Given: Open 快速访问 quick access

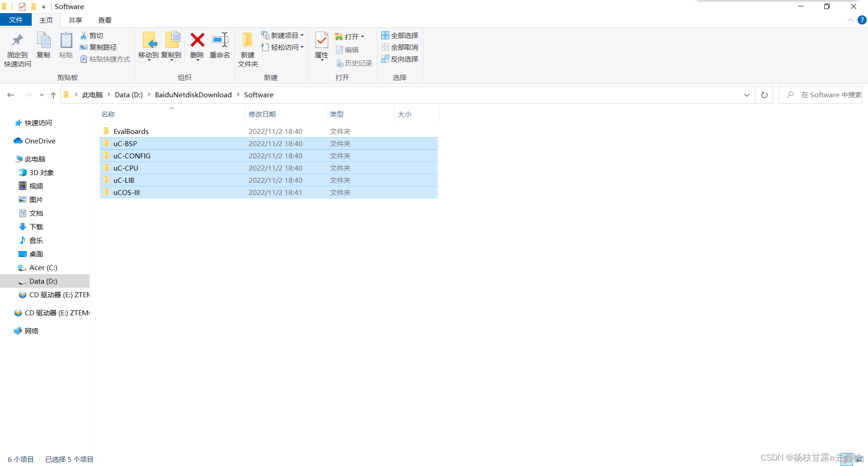Looking at the screenshot, I should point(33,123).
